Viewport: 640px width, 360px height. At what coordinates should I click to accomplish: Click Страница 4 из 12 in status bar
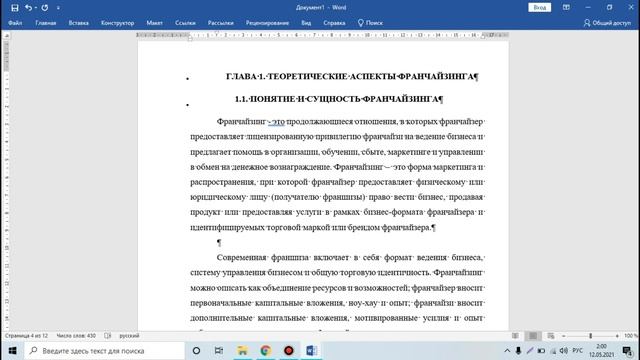[26, 336]
